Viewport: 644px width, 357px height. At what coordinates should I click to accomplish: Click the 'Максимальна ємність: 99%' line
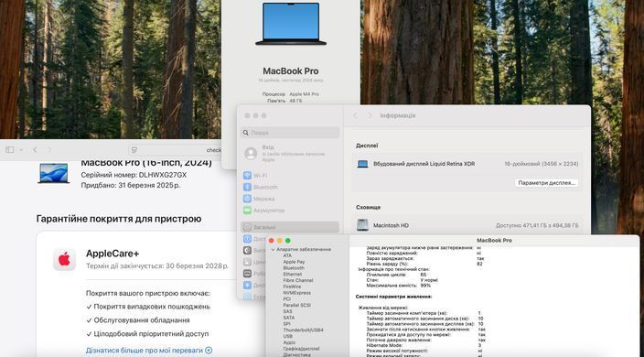pyautogui.click(x=399, y=285)
